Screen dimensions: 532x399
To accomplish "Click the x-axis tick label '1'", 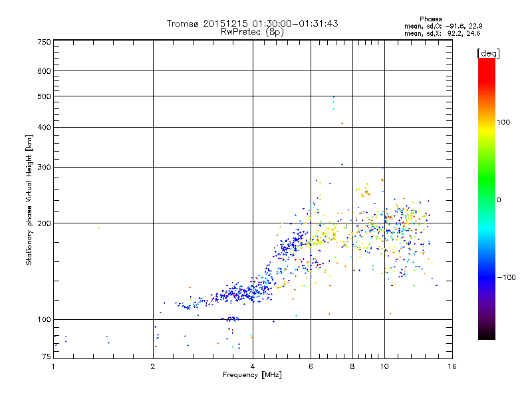I will (53, 366).
